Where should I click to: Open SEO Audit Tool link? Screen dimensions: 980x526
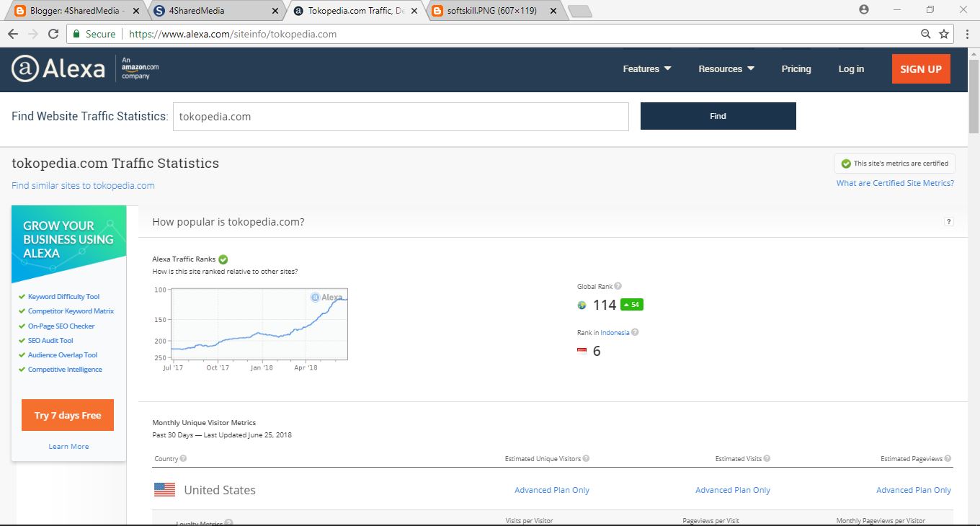click(50, 341)
